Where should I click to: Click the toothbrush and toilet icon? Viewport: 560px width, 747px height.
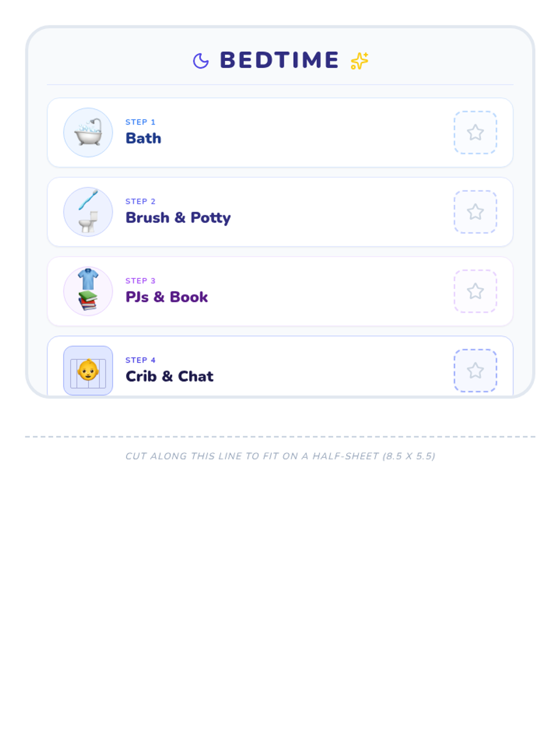(x=88, y=212)
